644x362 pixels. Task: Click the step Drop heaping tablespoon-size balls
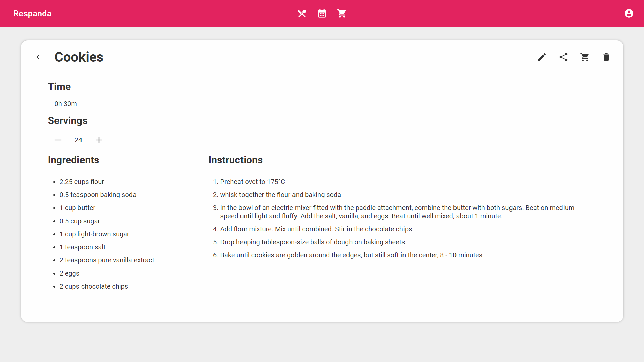(313, 242)
